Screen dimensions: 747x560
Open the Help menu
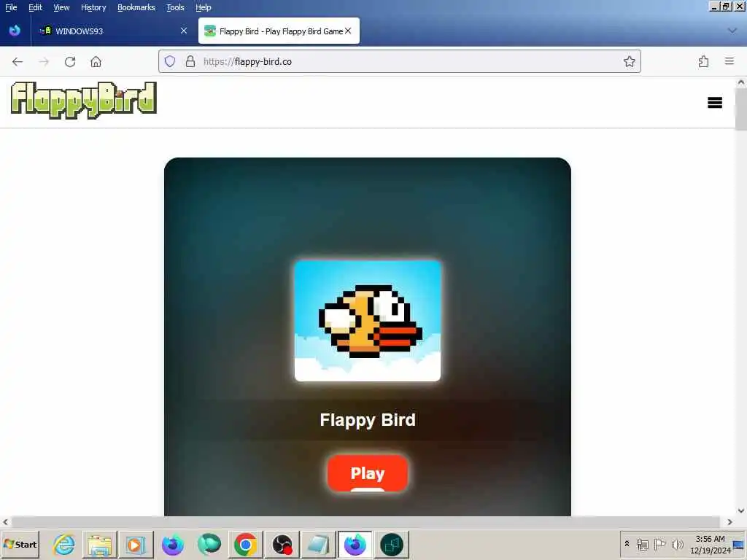tap(204, 7)
